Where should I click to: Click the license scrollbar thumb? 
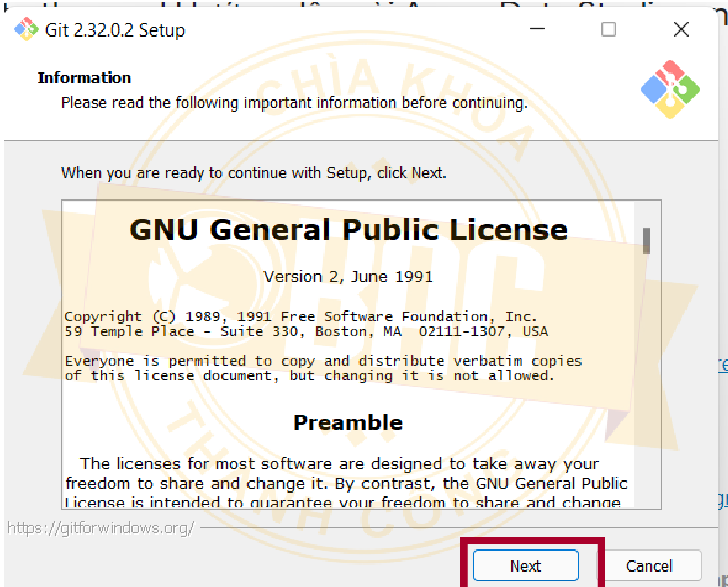(647, 241)
